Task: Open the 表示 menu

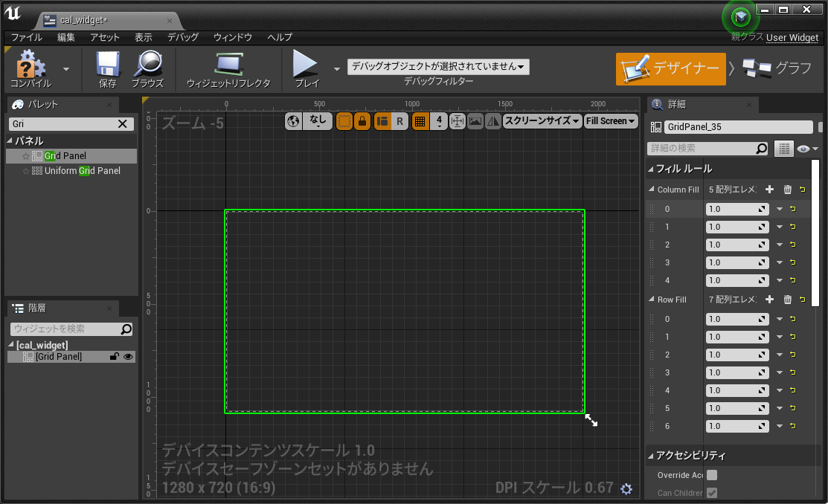Action: click(143, 37)
